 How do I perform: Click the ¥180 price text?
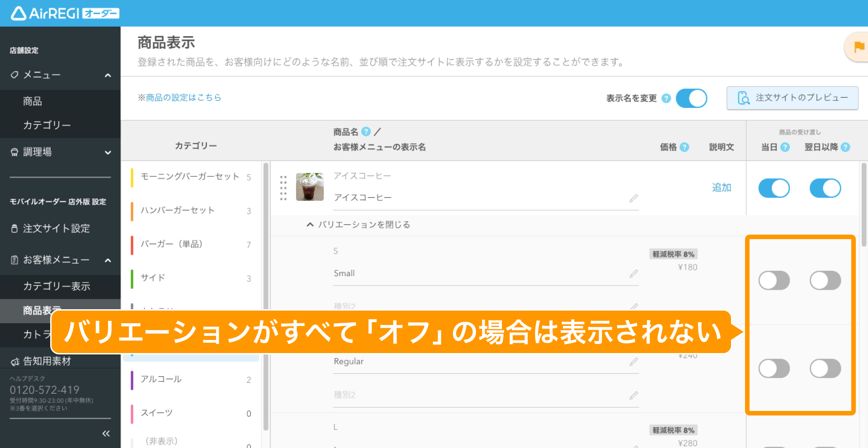(x=688, y=268)
